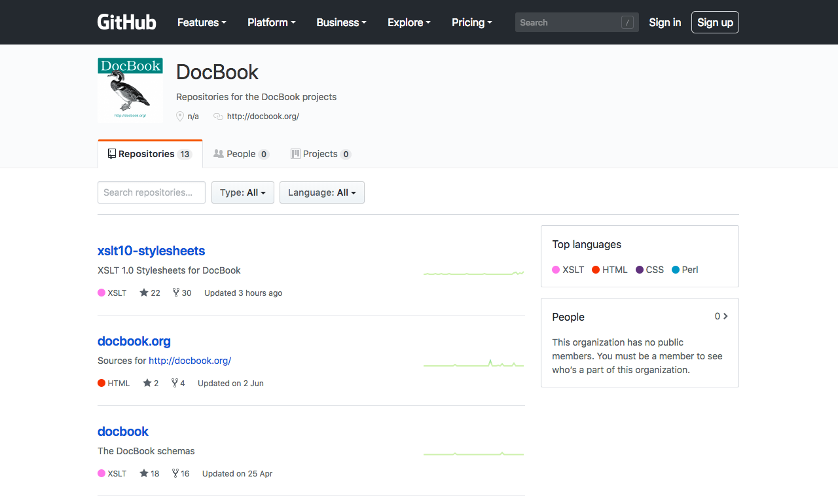
Task: Expand the Features dropdown menu
Action: [202, 22]
